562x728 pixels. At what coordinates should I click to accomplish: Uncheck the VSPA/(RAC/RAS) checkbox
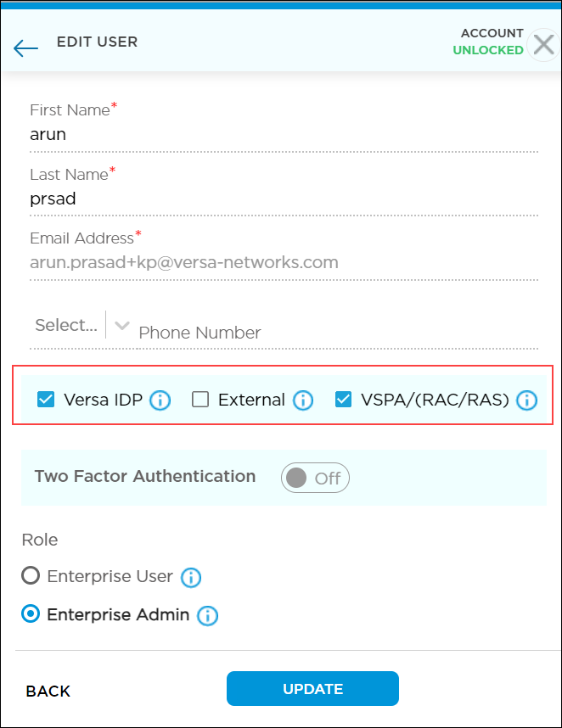coord(344,400)
